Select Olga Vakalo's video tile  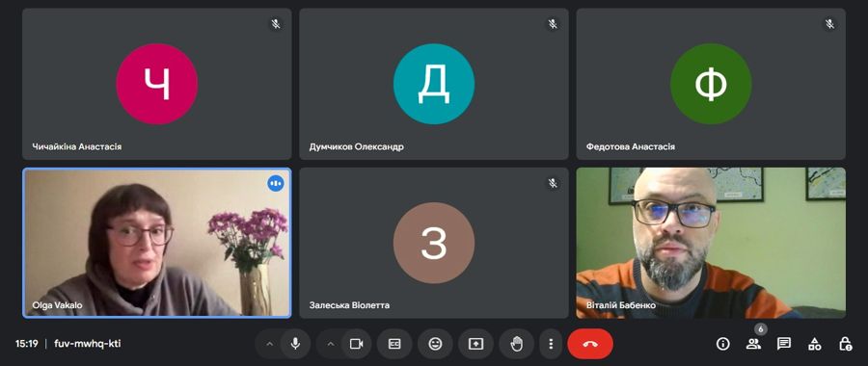pyautogui.click(x=156, y=243)
